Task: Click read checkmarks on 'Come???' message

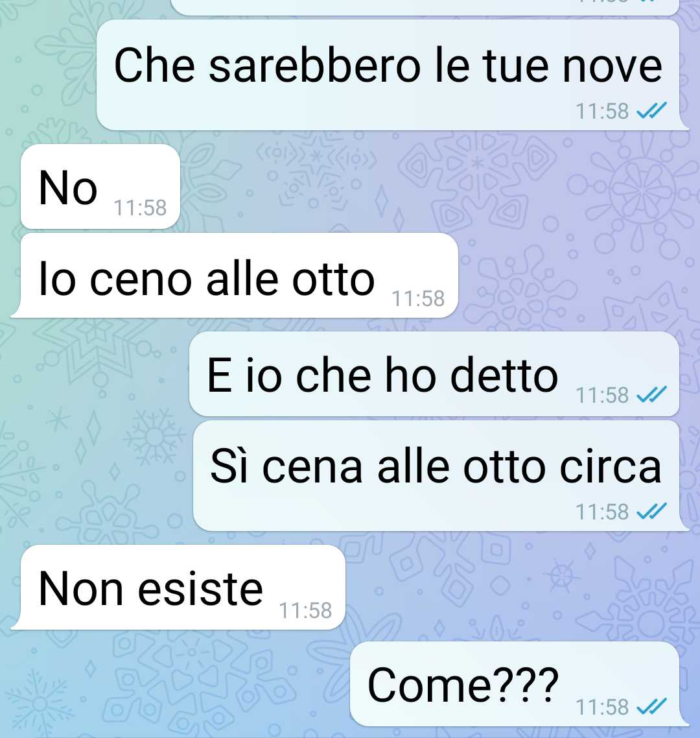Action: coord(651,706)
